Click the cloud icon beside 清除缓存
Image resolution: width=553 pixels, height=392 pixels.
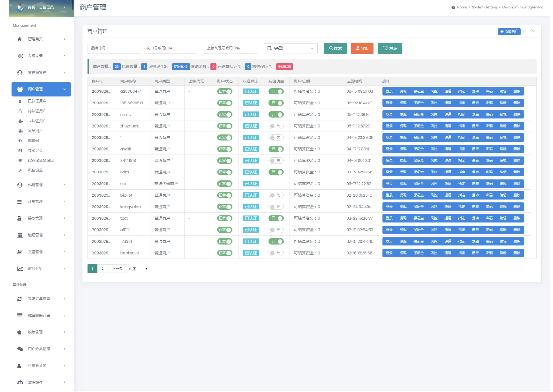(x=20, y=382)
